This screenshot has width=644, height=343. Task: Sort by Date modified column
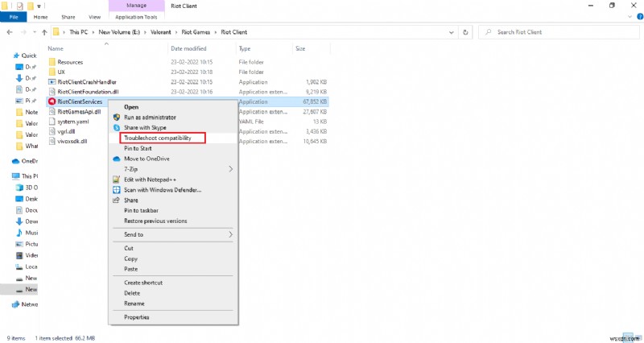click(x=188, y=48)
